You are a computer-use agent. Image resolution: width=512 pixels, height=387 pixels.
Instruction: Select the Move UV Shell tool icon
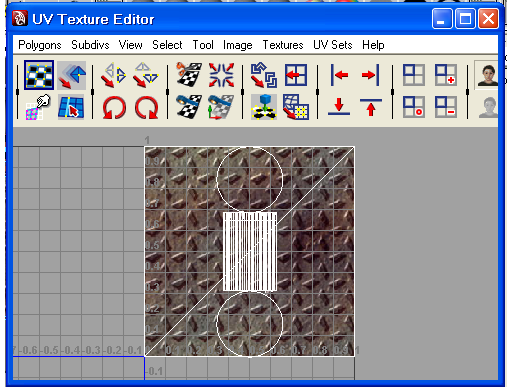pos(71,75)
